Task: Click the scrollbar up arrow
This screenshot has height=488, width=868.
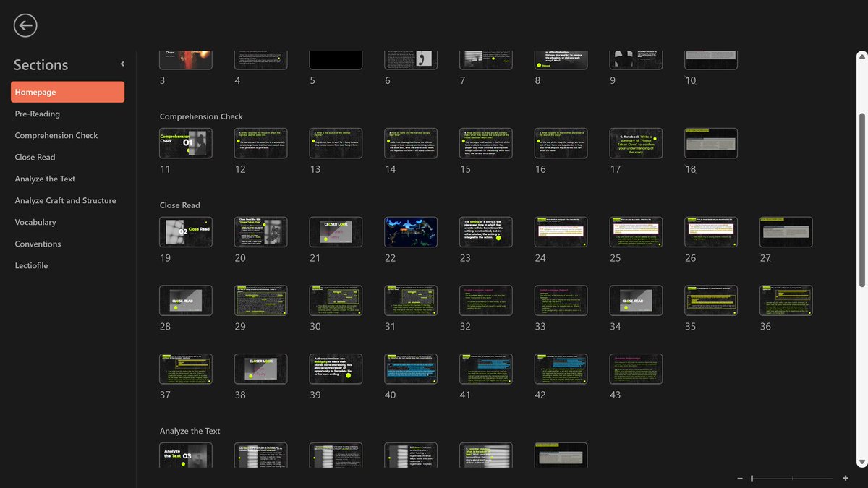Action: coord(861,56)
